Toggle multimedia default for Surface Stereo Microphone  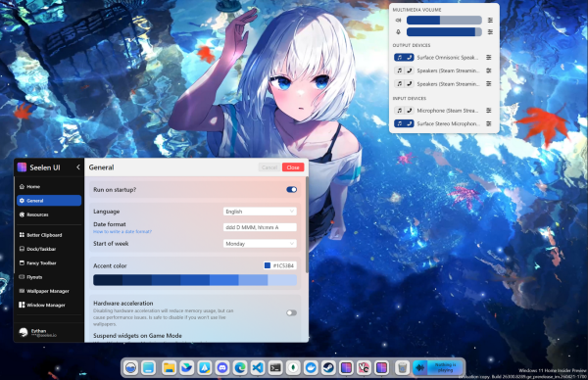pyautogui.click(x=400, y=123)
